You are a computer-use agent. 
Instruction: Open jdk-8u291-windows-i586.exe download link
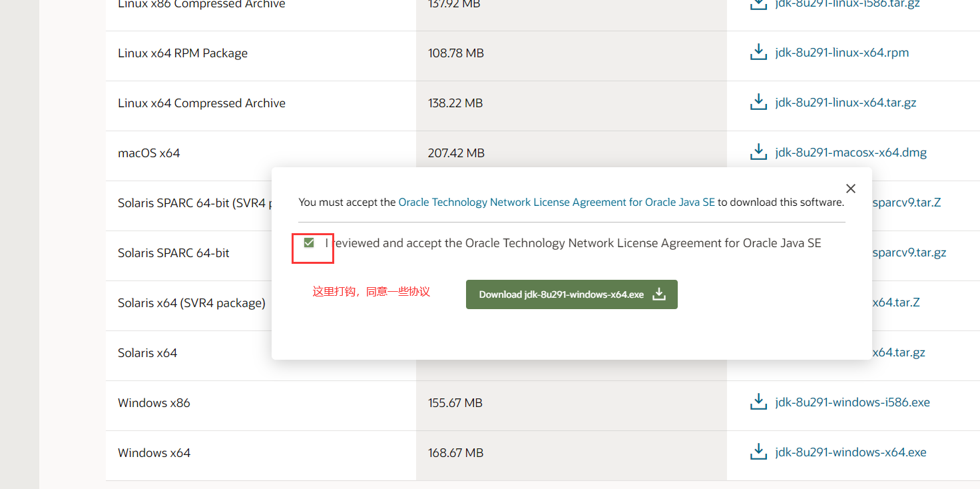click(852, 402)
